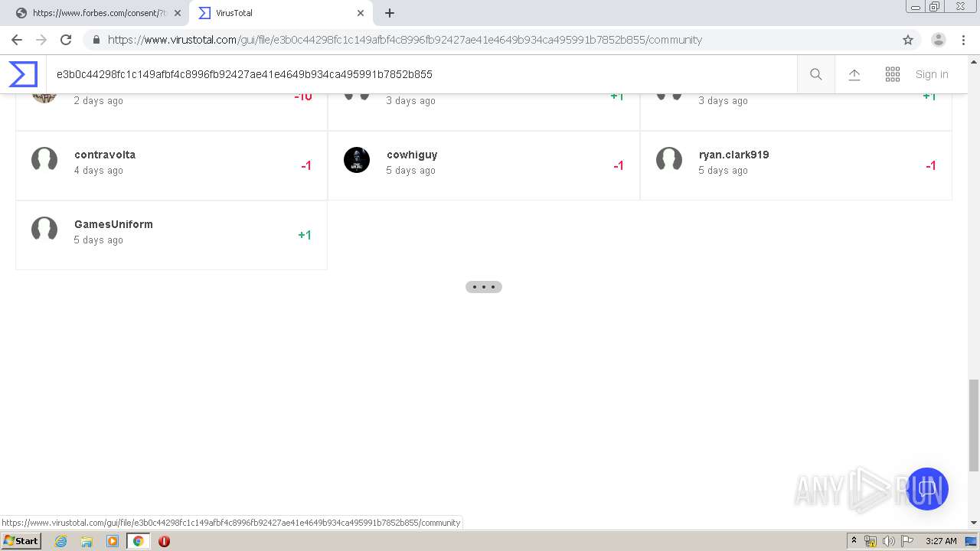Click the network tray icon
Screen dimensions: 980x551
871,541
